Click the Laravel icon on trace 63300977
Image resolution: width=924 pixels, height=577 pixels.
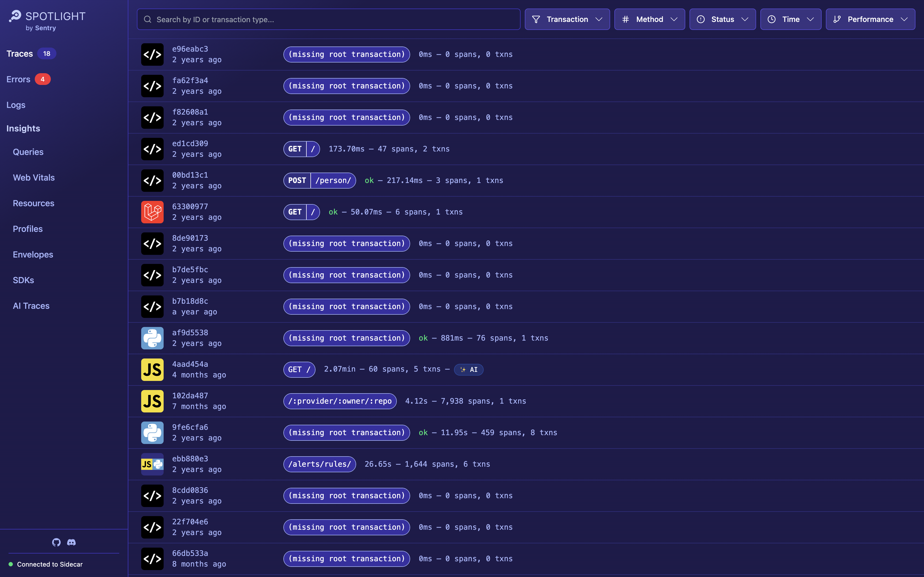152,212
